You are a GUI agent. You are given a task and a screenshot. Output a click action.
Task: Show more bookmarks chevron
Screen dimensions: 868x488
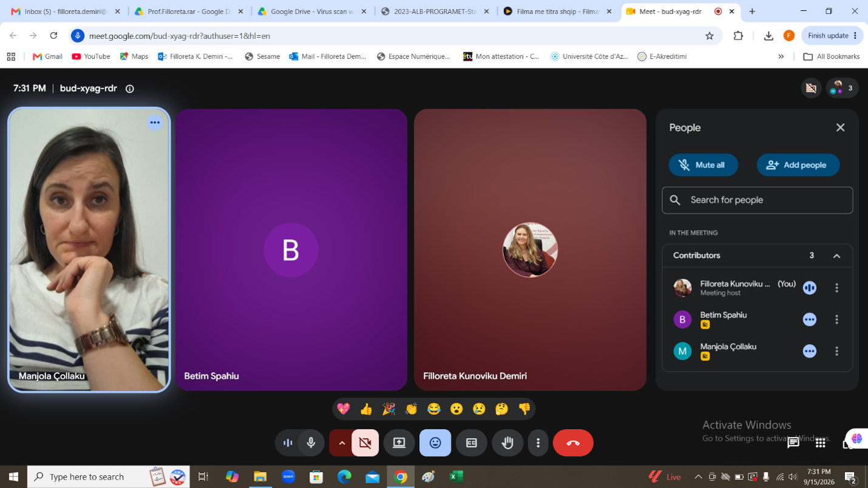coord(781,56)
